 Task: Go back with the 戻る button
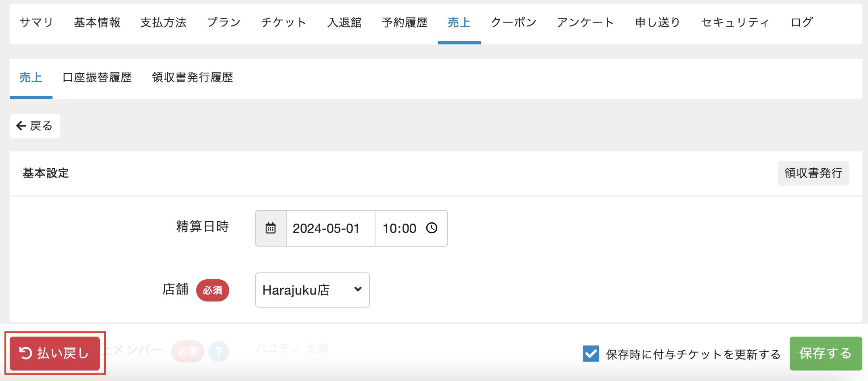35,126
